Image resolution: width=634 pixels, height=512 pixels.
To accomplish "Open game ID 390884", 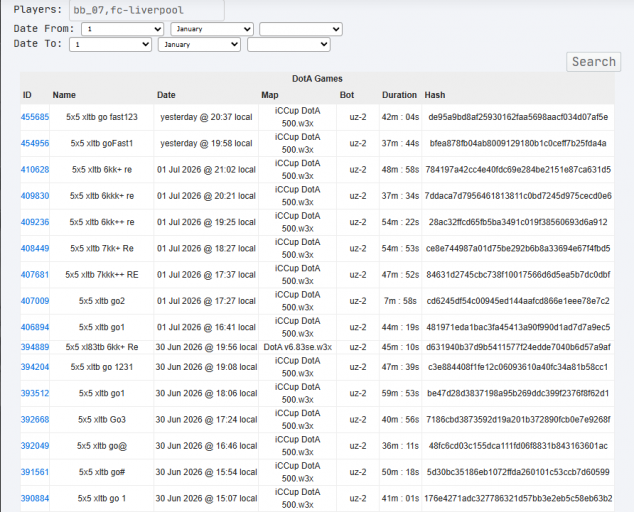I will [35, 498].
